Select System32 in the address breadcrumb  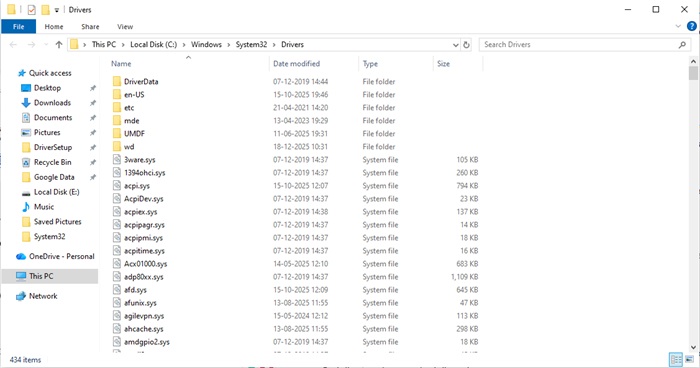[x=251, y=45]
